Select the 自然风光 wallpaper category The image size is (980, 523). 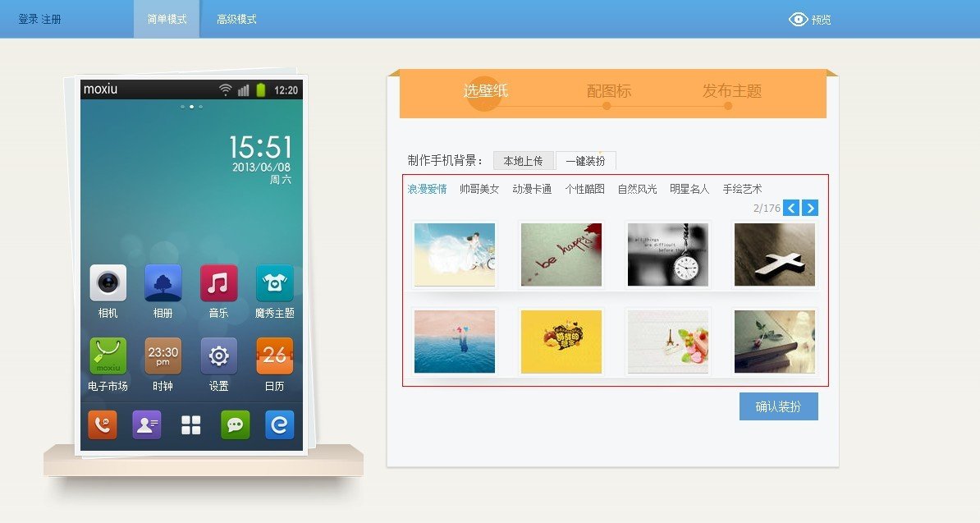click(x=637, y=189)
